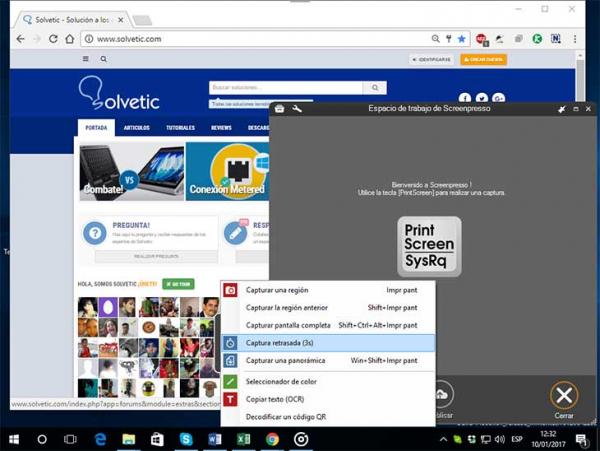This screenshot has height=451, width=600.
Task: Open Skype from taskbar
Action: tap(186, 439)
